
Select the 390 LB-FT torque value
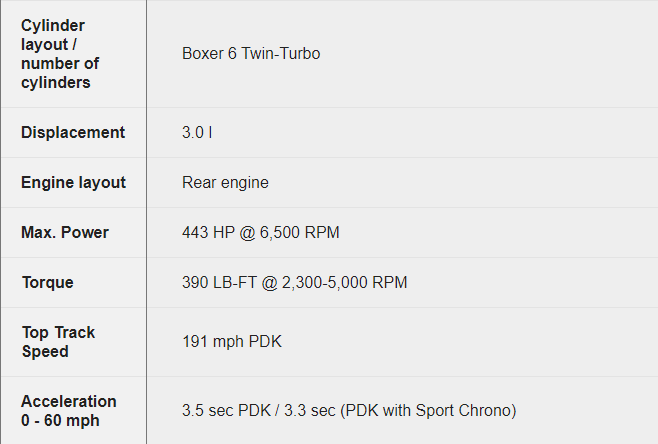tap(219, 282)
